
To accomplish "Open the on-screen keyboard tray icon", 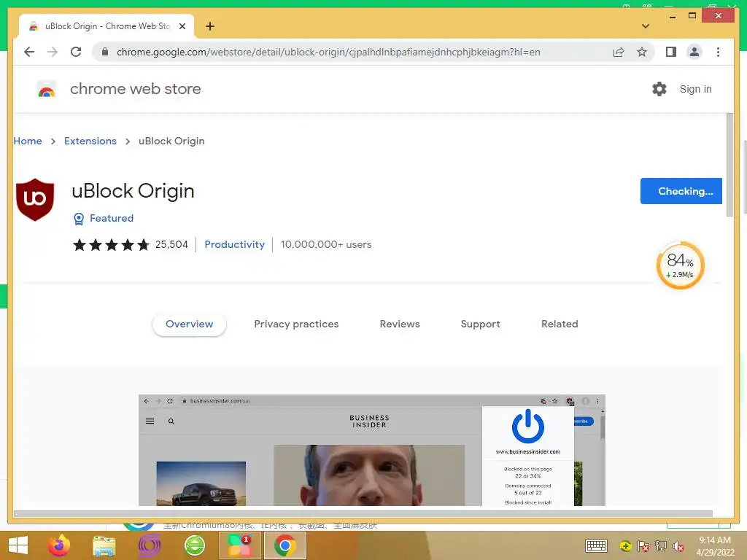I will click(x=596, y=545).
